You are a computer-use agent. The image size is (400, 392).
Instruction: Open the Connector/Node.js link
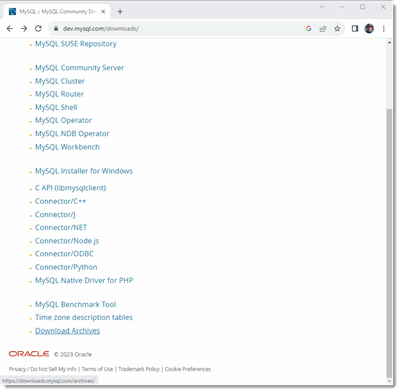67,241
